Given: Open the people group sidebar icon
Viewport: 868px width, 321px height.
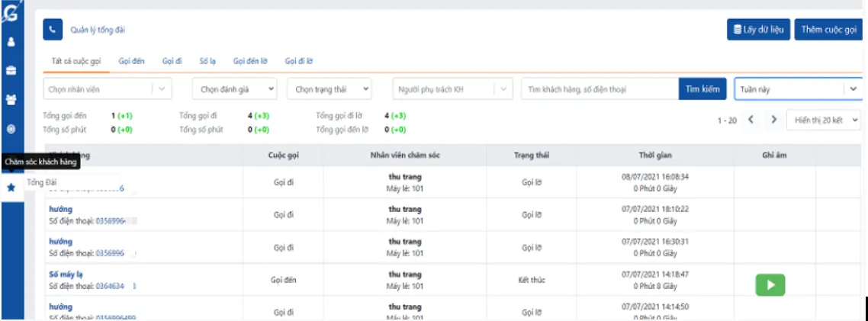Looking at the screenshot, I should tap(11, 100).
